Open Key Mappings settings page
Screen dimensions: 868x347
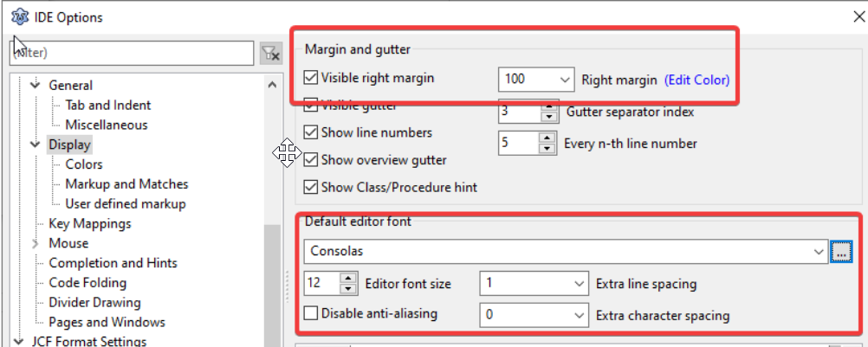point(90,224)
